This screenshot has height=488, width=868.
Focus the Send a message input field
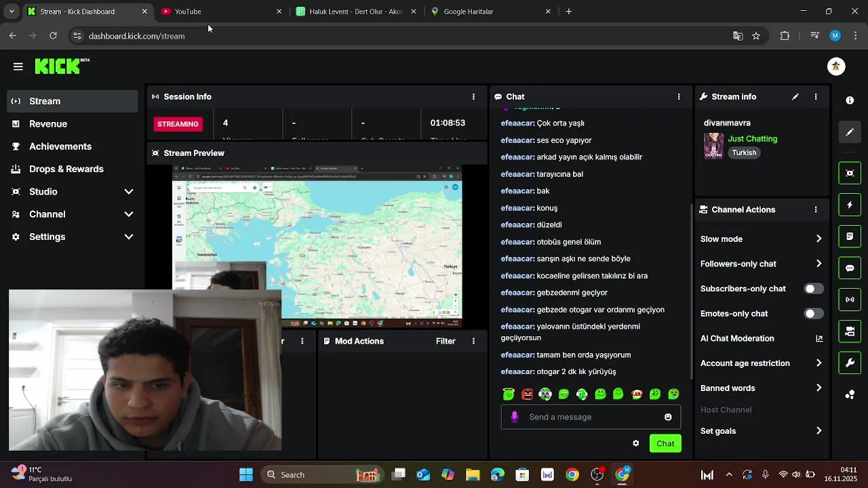(x=591, y=417)
